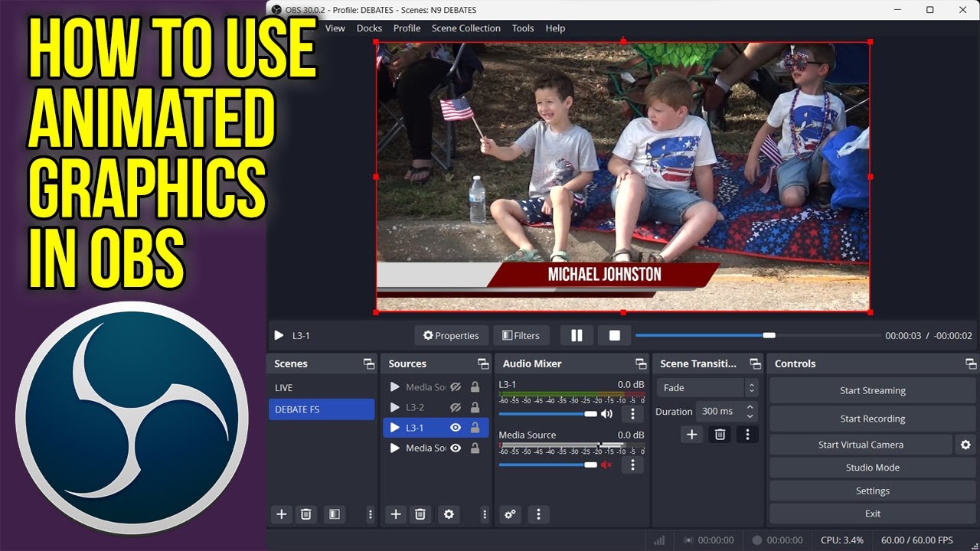Enable Studio Mode
The image size is (980, 551).
[x=872, y=468]
